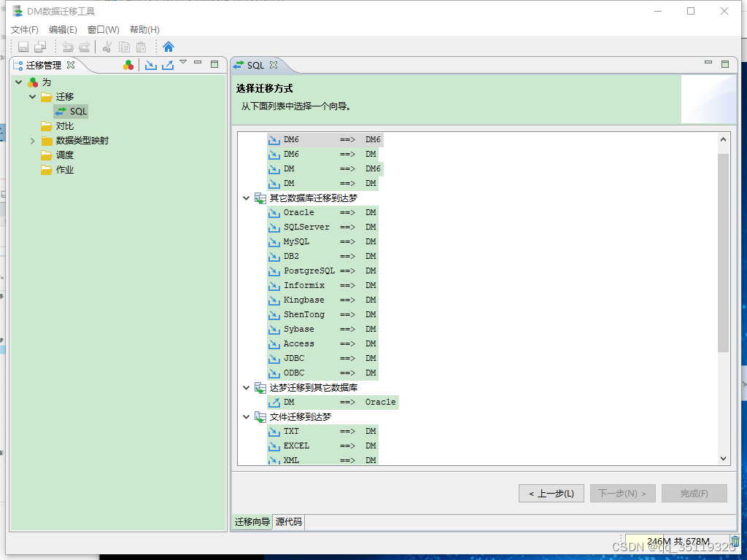Collapse the 迁移 folder node

point(32,97)
